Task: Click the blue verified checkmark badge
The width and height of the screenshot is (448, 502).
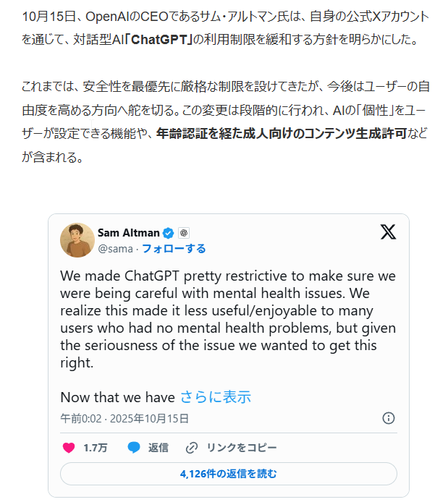Action: pos(168,233)
